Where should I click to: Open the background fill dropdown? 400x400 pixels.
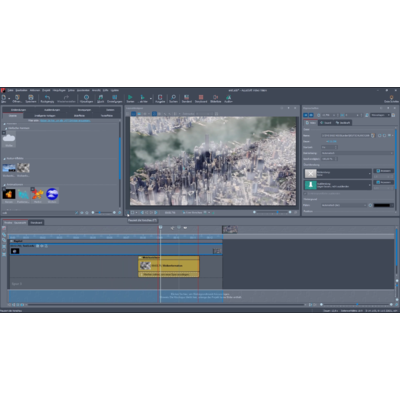point(344,205)
